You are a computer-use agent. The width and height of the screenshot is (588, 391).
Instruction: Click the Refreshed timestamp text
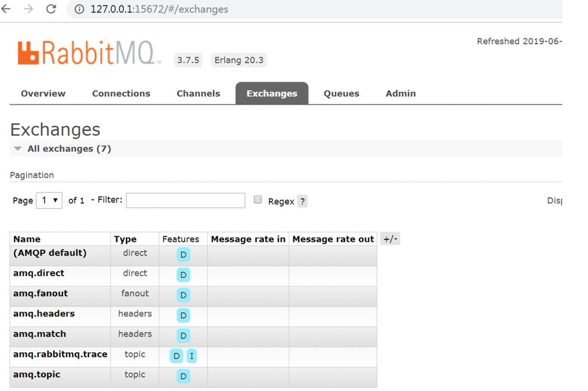(519, 41)
